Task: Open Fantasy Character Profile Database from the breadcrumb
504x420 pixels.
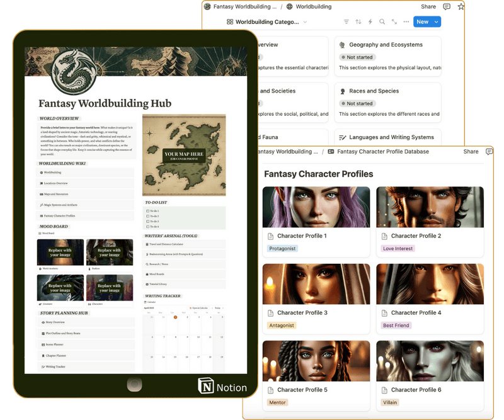Action: (x=384, y=151)
